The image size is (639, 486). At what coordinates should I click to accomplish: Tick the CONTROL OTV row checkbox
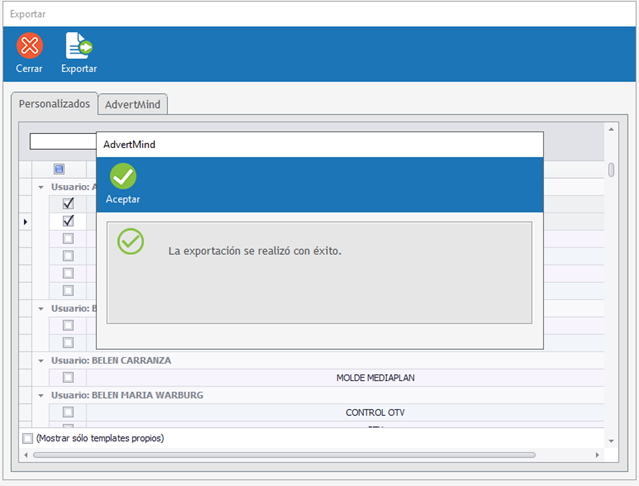point(68,412)
